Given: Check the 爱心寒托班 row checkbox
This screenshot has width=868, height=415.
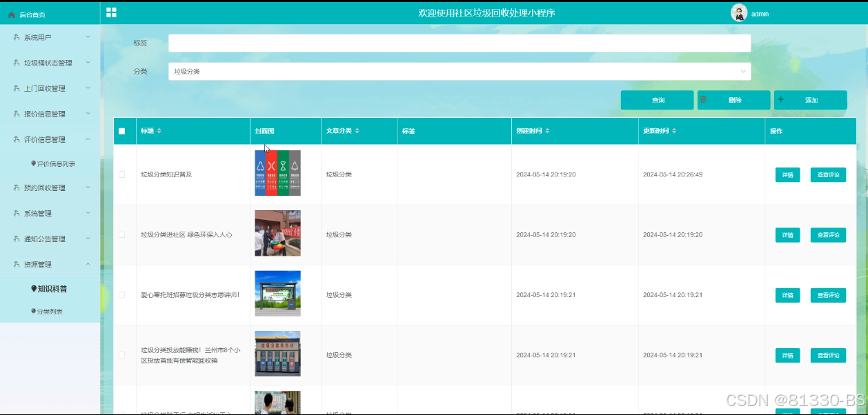Looking at the screenshot, I should coord(122,294).
